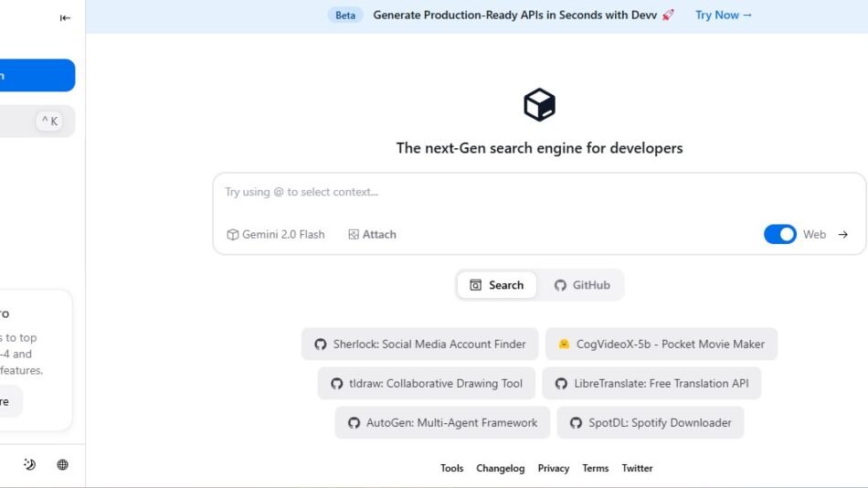Open the Gemini 2.0 Flash model selector

(x=276, y=235)
